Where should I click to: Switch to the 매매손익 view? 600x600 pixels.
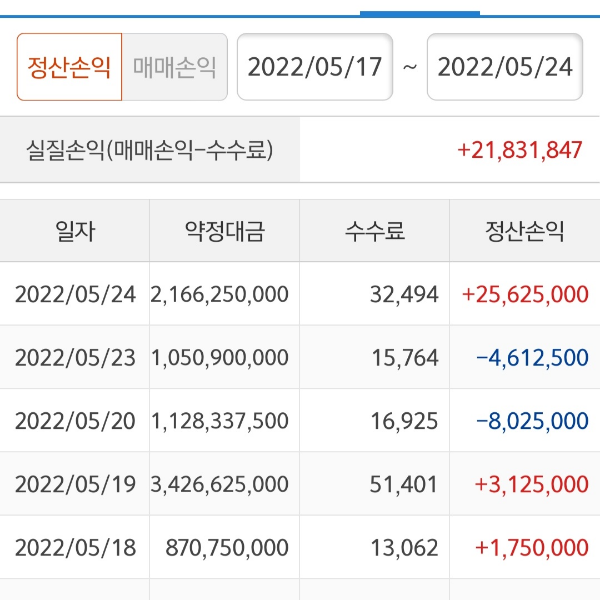[x=175, y=67]
